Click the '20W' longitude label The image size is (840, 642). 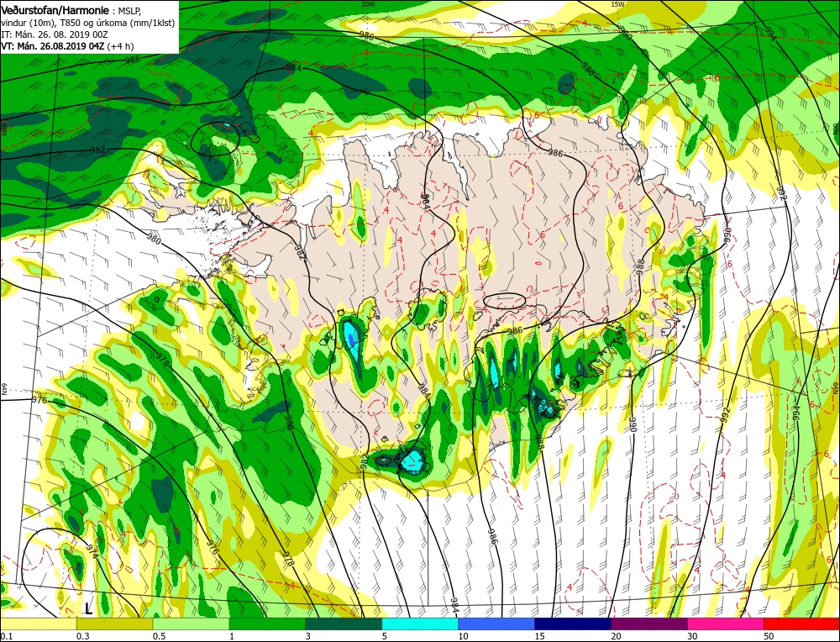point(368,3)
